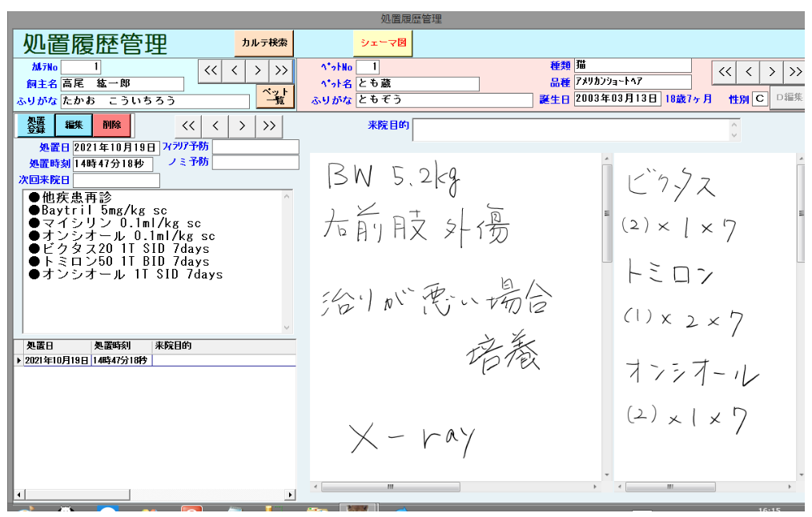Go to first owner record beside カルテNo

point(211,70)
